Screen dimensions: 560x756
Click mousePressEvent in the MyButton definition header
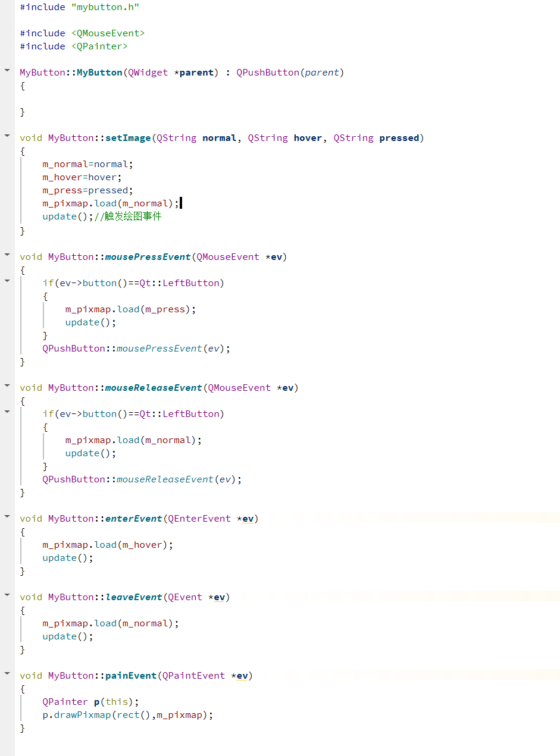coord(148,257)
